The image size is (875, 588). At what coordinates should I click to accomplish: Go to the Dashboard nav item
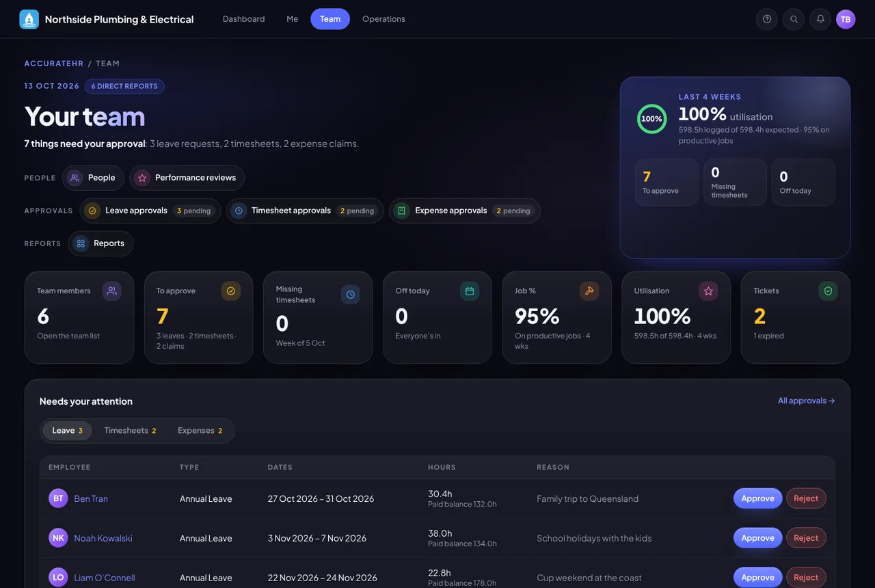point(243,19)
